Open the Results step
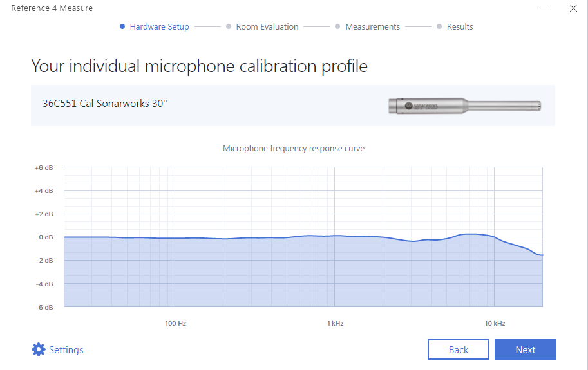Image resolution: width=588 pixels, height=370 pixels. click(x=460, y=27)
